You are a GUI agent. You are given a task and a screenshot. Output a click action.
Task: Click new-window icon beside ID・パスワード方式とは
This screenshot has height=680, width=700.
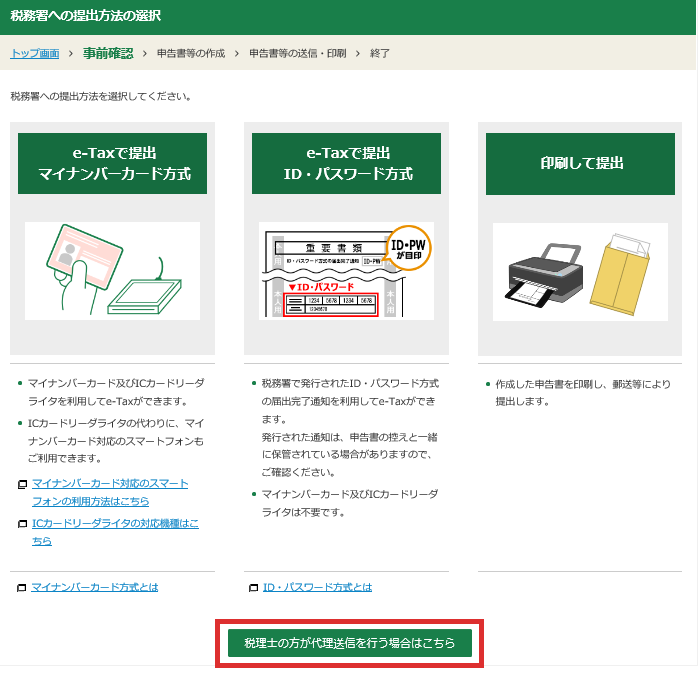tap(254, 588)
